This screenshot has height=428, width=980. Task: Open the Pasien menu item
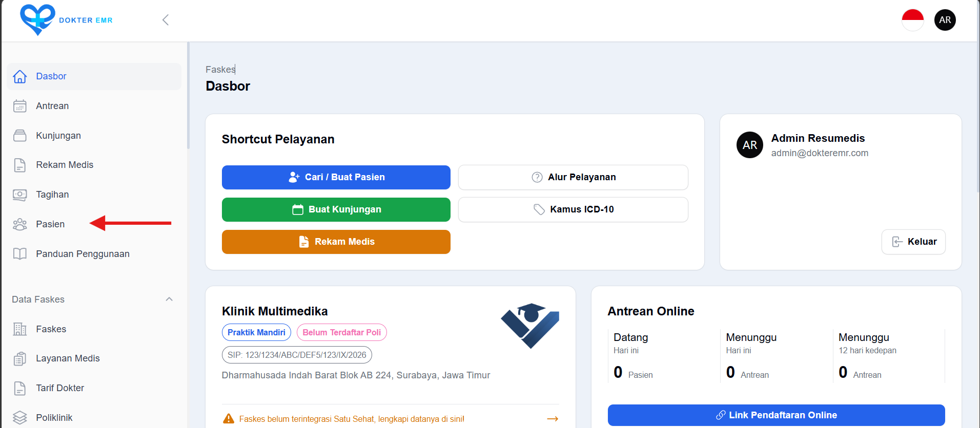(50, 224)
